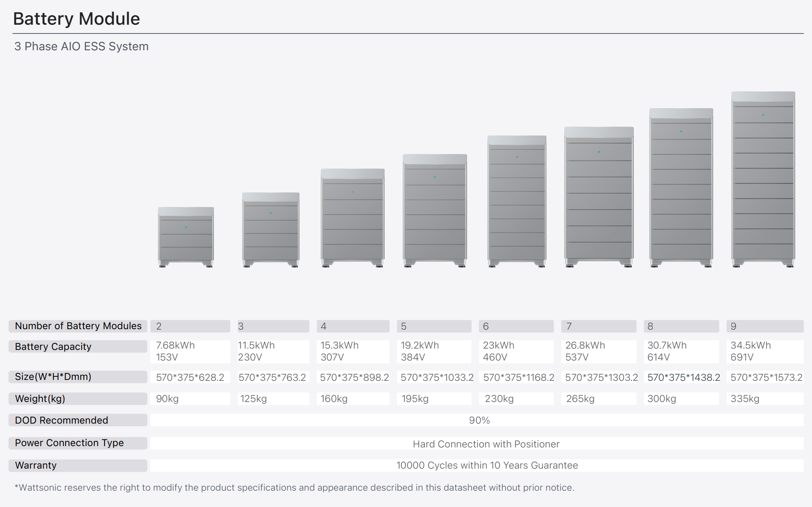Screen dimensions: 812x507
Task: Select the Hard Connection with Positioner text
Action: point(486,444)
